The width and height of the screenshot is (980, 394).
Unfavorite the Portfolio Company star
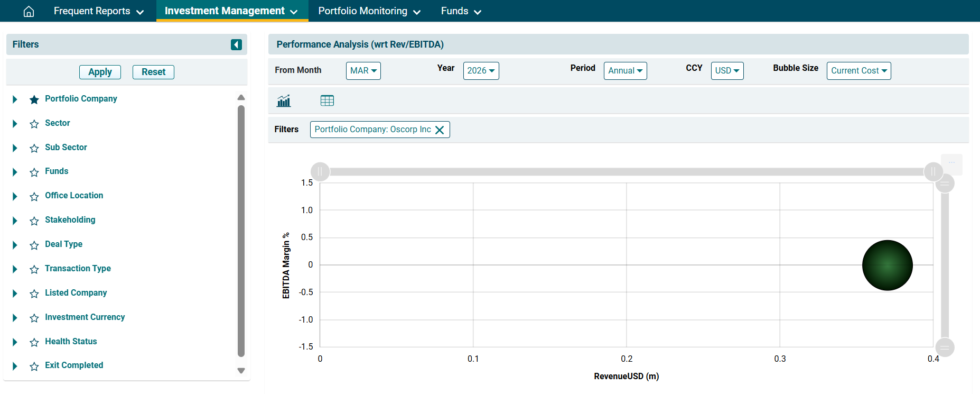tap(34, 99)
